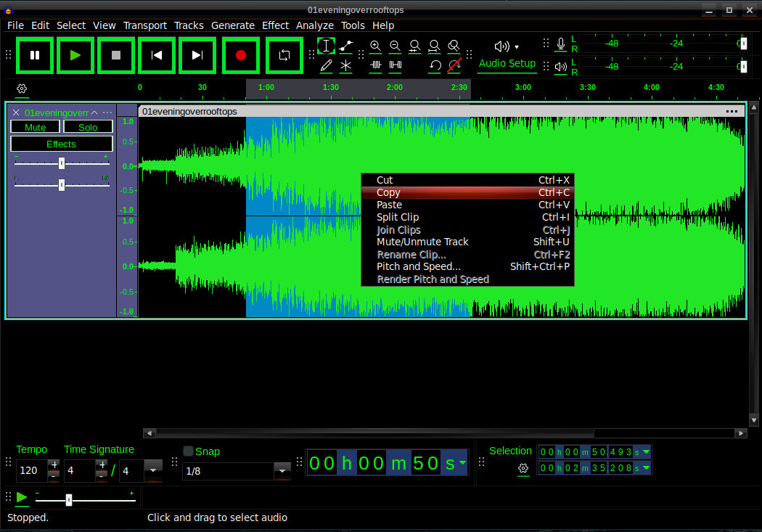This screenshot has height=532, width=762.
Task: Click the track pan slider
Action: pos(62,184)
